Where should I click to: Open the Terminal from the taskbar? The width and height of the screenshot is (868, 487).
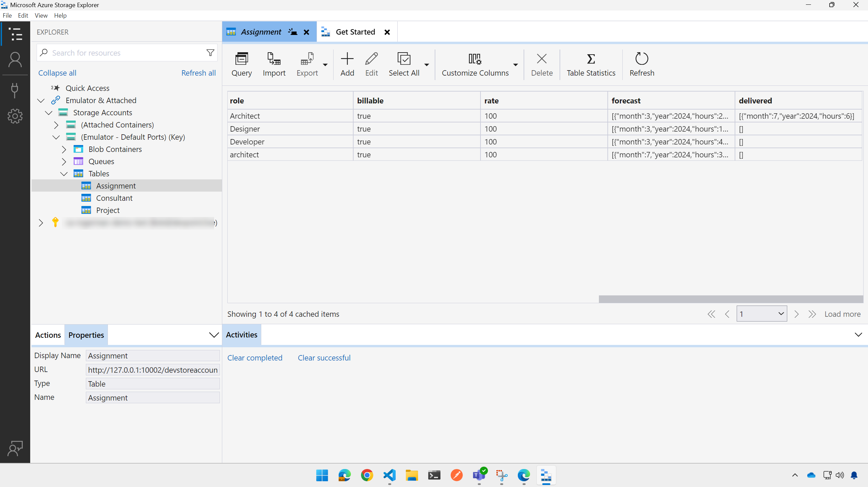coord(434,475)
